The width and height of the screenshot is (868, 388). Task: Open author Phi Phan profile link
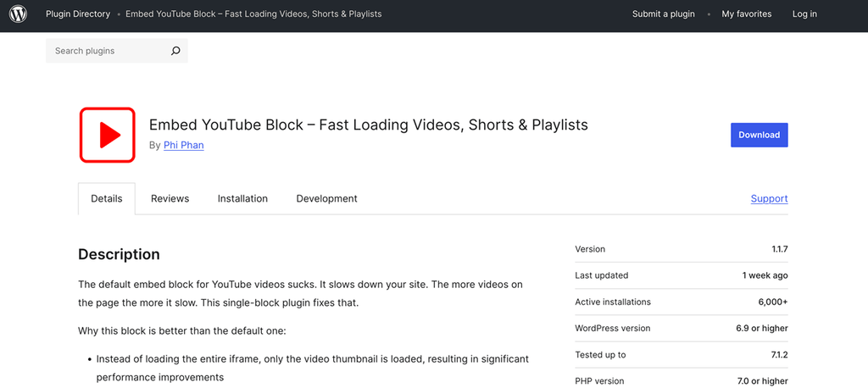pyautogui.click(x=184, y=146)
